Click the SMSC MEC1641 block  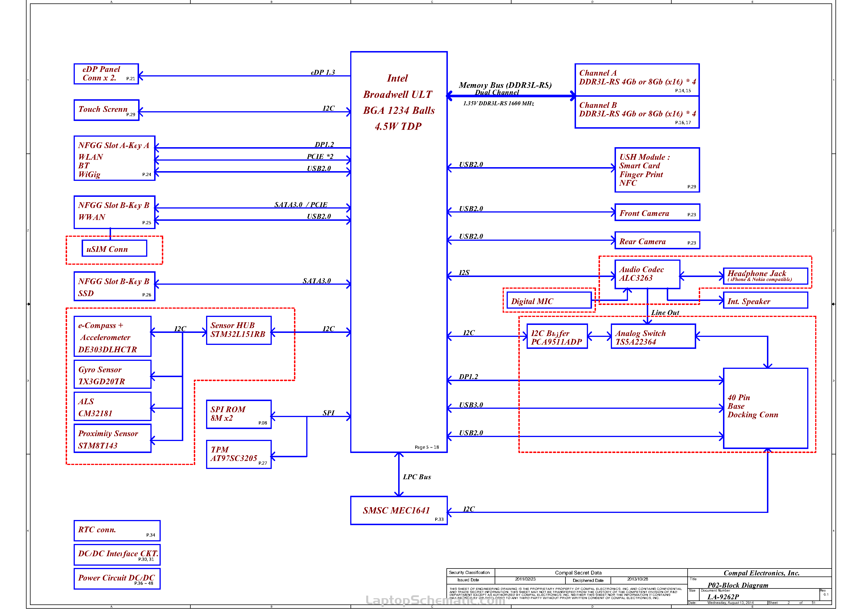pos(399,511)
